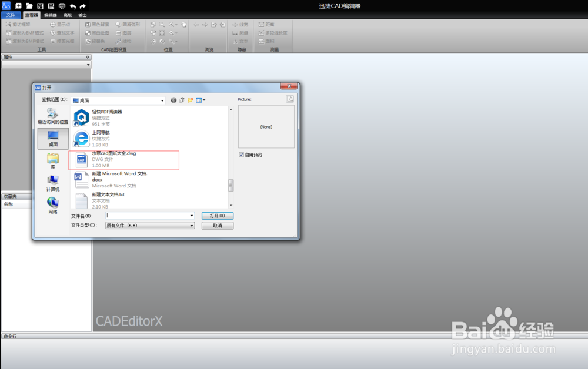The image size is (588, 369).
Task: Select the 剪切框架 tool
Action: (x=18, y=24)
